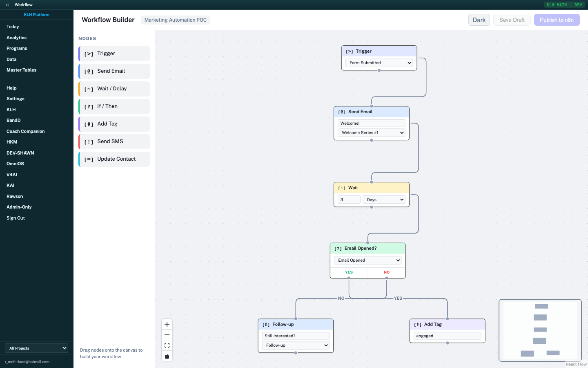Click Sign Out
This screenshot has width=588, height=368.
click(16, 218)
